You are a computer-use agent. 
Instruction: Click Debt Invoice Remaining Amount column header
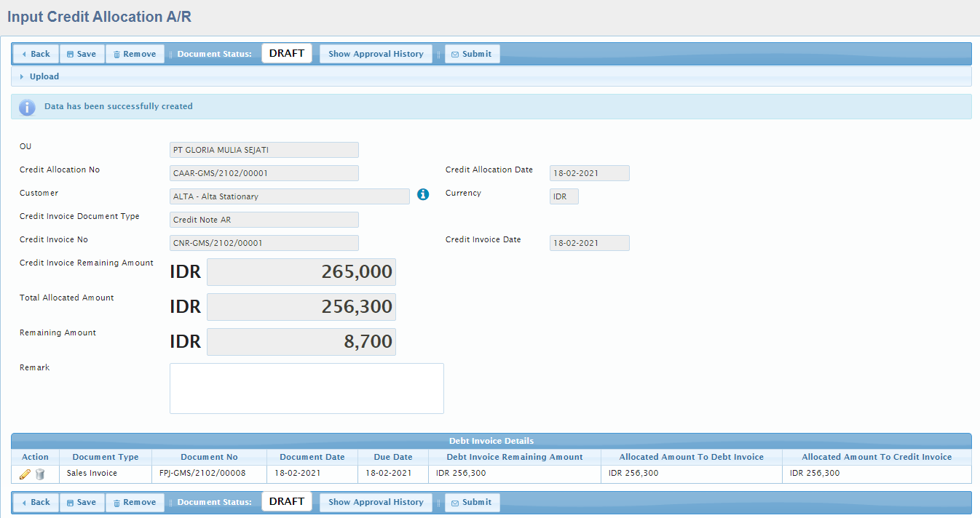[x=515, y=457]
